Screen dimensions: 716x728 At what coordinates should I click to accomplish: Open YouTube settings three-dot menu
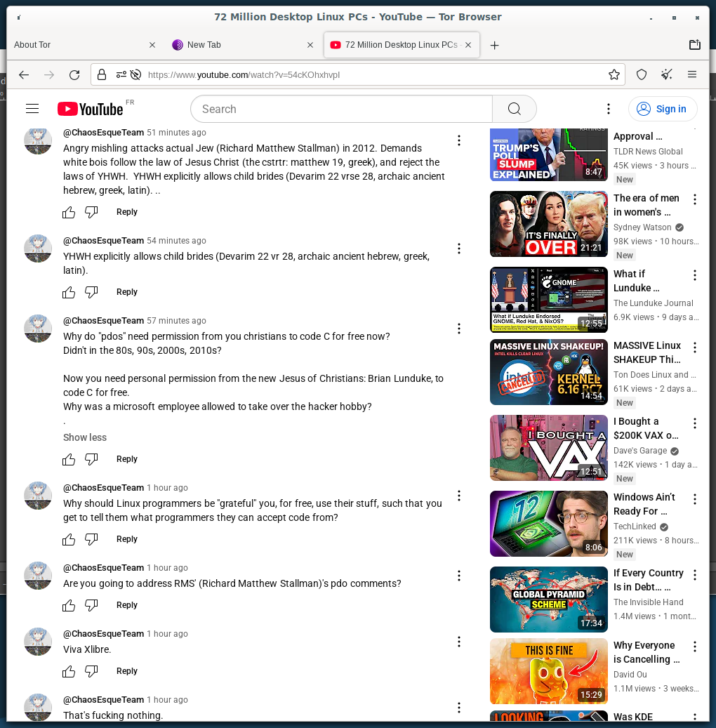click(609, 109)
